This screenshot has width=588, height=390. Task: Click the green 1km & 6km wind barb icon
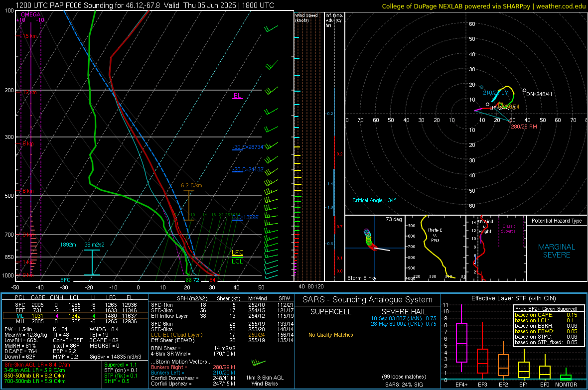point(259,363)
